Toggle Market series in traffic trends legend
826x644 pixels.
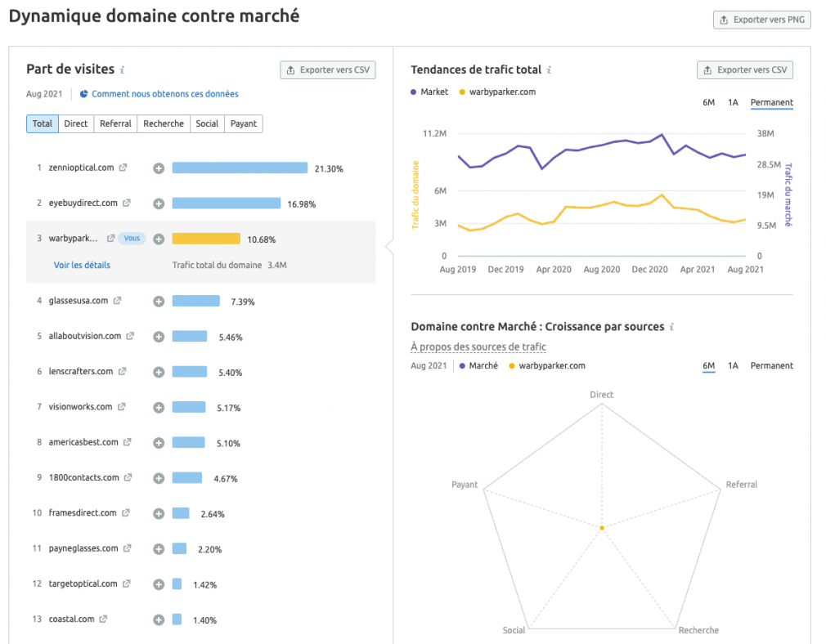[x=429, y=92]
